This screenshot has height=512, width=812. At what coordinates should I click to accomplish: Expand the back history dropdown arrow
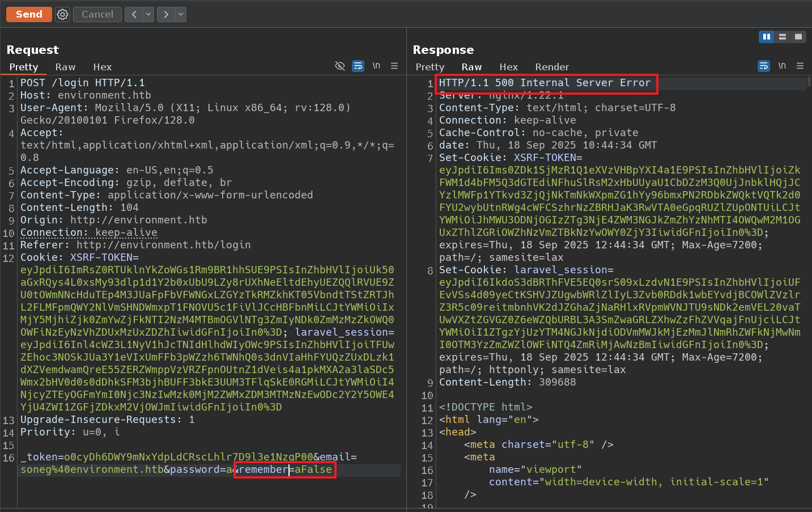pos(148,14)
